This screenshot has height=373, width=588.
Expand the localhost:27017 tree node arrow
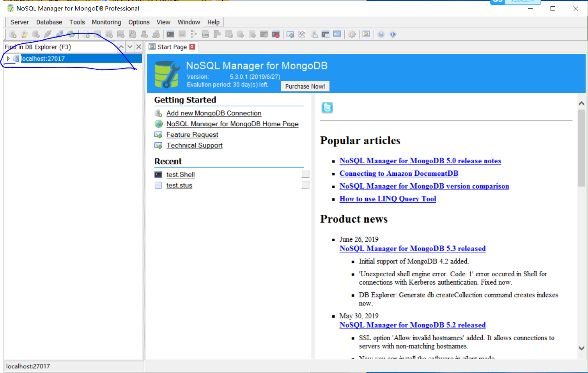pos(8,58)
